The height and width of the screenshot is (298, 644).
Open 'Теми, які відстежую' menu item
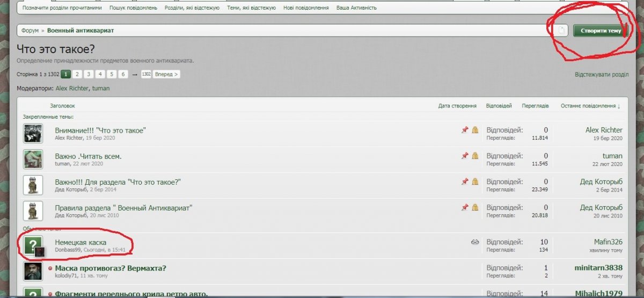click(x=252, y=8)
